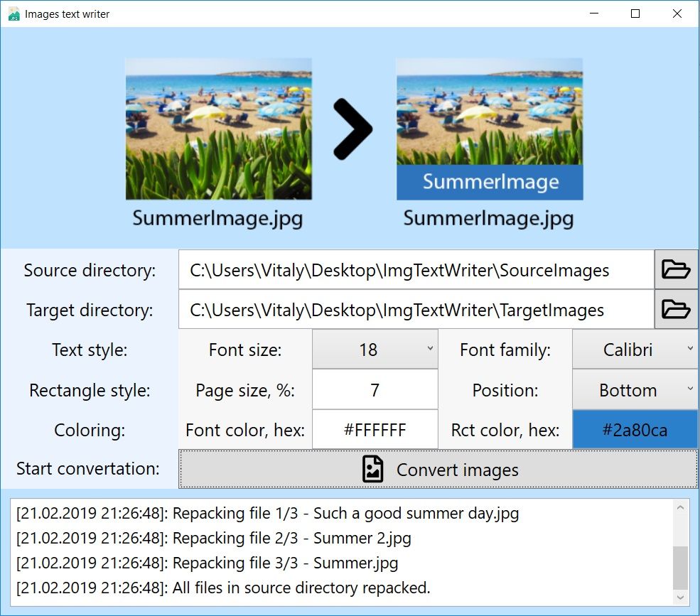
Task: Browse for the Source directory folder
Action: (676, 269)
